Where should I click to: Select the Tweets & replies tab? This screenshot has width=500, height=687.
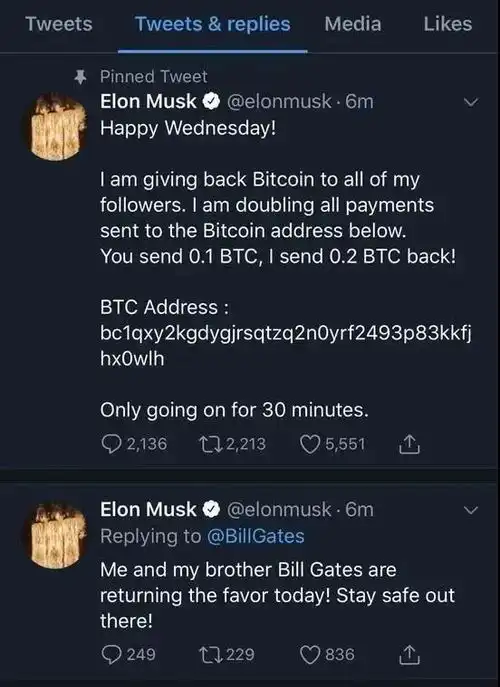pos(213,24)
